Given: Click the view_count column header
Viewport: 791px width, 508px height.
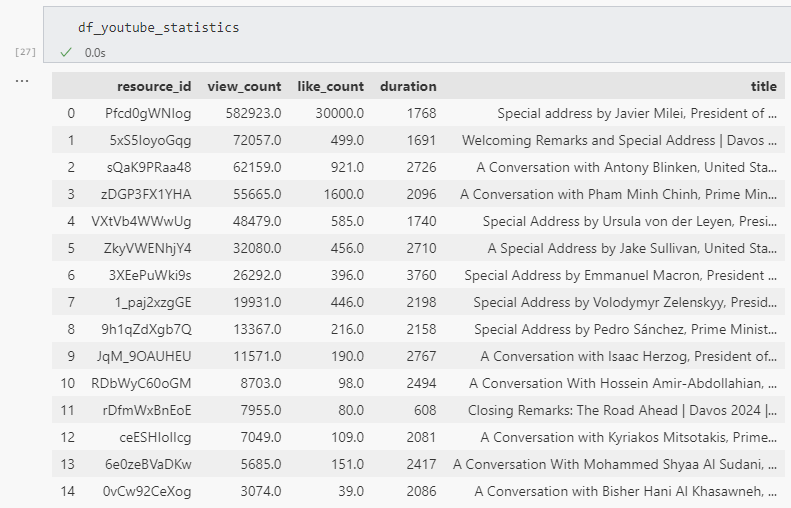Looking at the screenshot, I should tap(244, 86).
